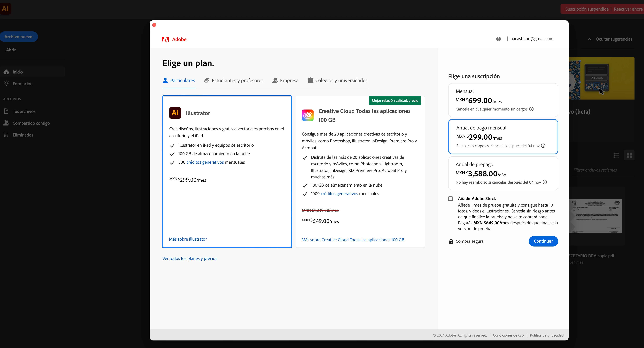
Task: Click the Reactivar ahora link
Action: [x=628, y=9]
